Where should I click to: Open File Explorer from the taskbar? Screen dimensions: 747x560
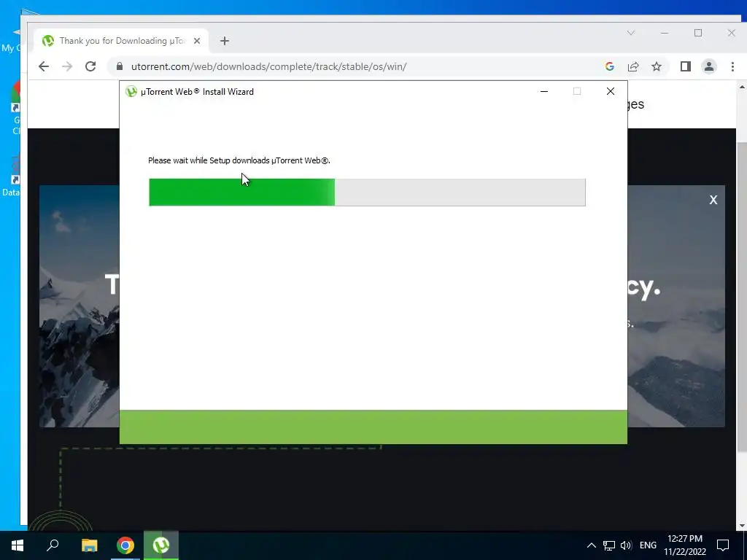pos(89,545)
